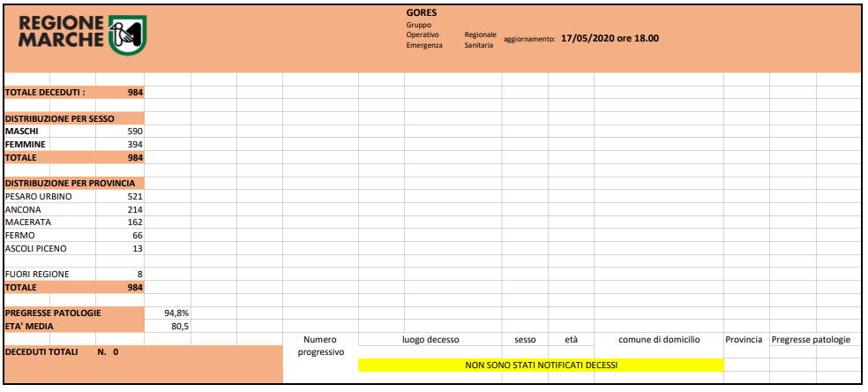This screenshot has width=868, height=392.
Task: Select the FUORI REGIONE value 8
Action: 140,274
